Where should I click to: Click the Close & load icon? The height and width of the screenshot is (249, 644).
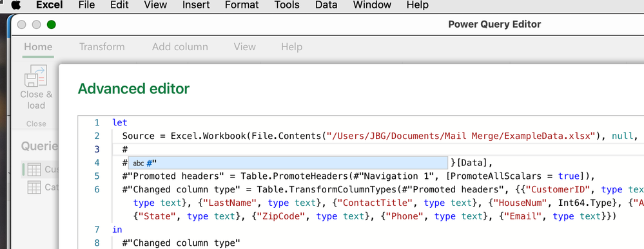(35, 76)
